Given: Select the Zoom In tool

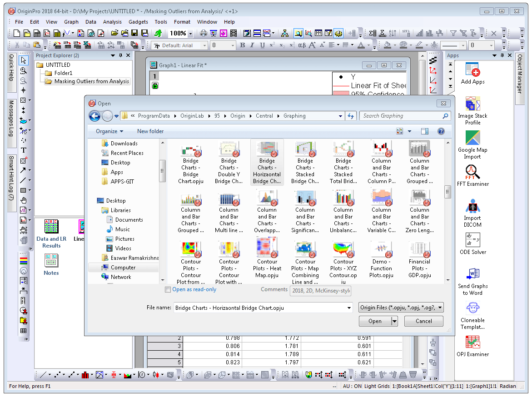Looking at the screenshot, I should 23,71.
